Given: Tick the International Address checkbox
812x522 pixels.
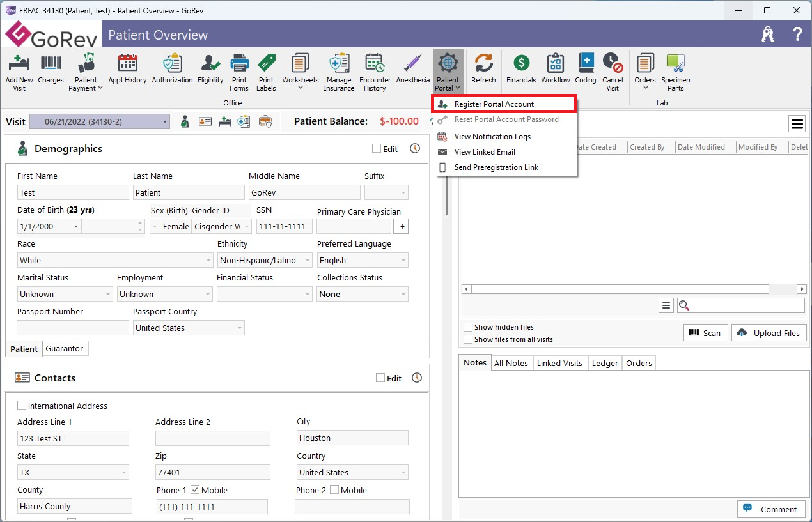Looking at the screenshot, I should (22, 406).
